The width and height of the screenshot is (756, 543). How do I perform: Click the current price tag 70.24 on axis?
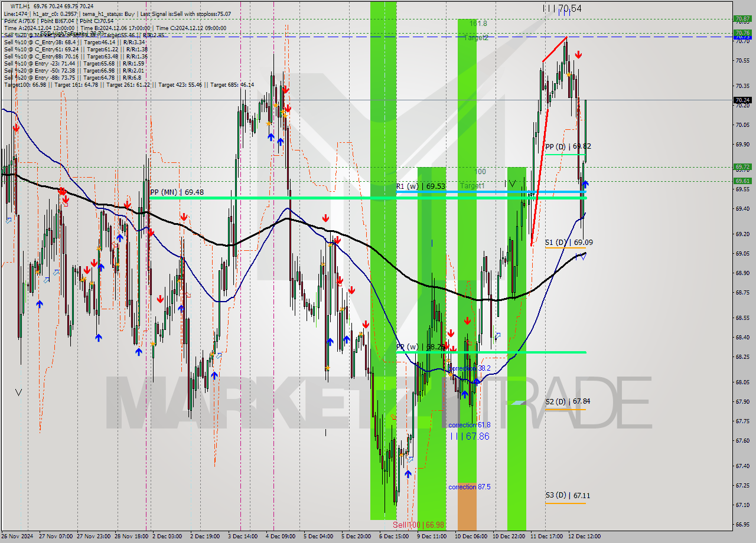[x=743, y=100]
